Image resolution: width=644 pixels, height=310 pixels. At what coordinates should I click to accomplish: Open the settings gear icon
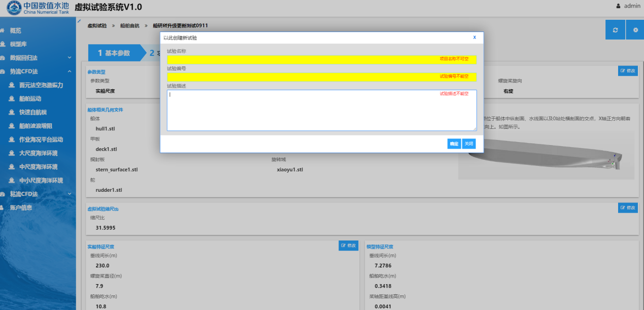point(635,30)
